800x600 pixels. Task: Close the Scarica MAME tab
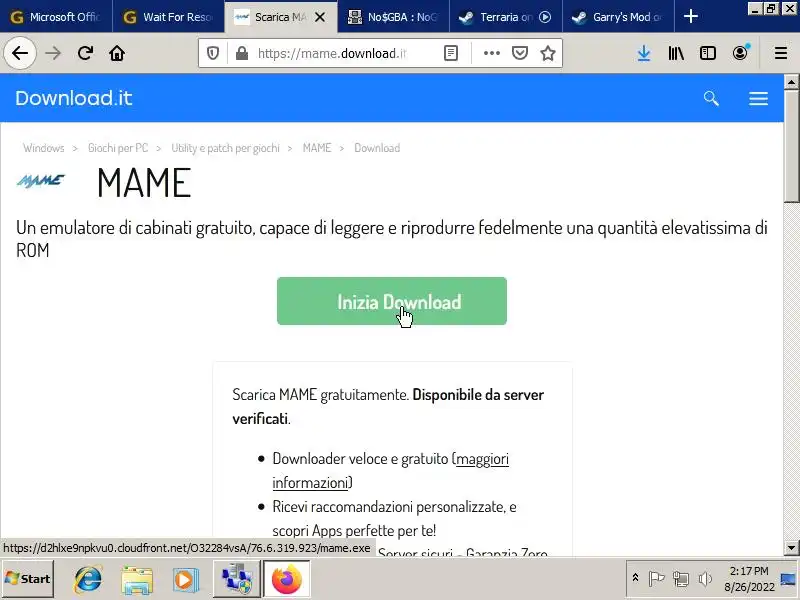[x=320, y=17]
